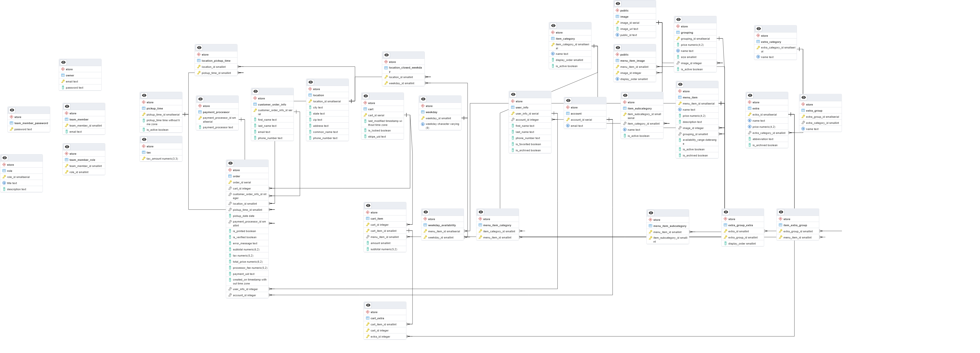Click the table icon beside weekday_availability
Screen dimensions: 980x353
[x=425, y=225]
